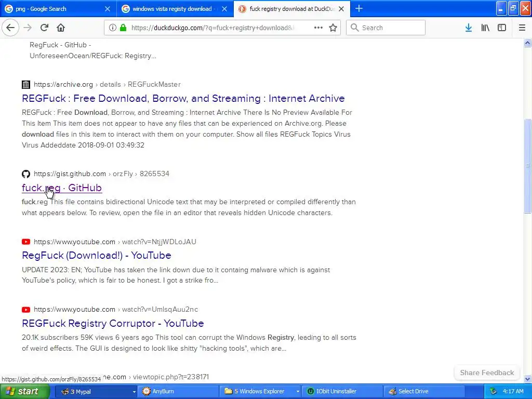Screen dimensions: 532x399
Task: Toggle the sidebar view icon
Action: pyautogui.click(x=502, y=28)
